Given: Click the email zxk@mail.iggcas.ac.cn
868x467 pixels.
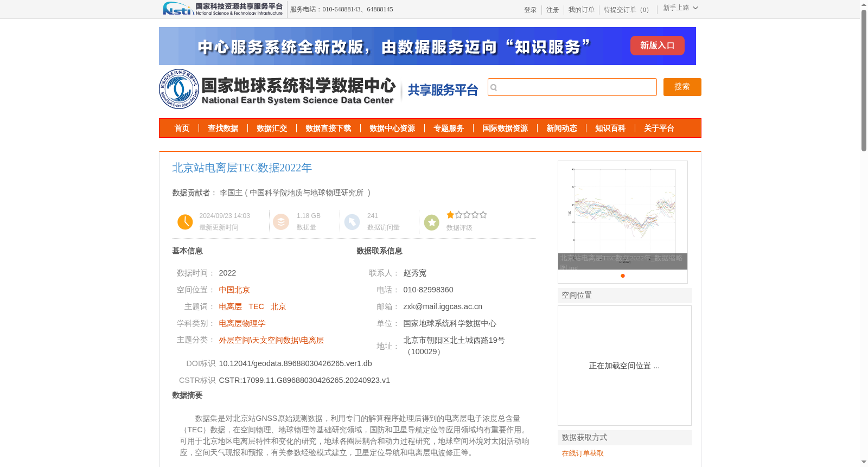Looking at the screenshot, I should (443, 307).
